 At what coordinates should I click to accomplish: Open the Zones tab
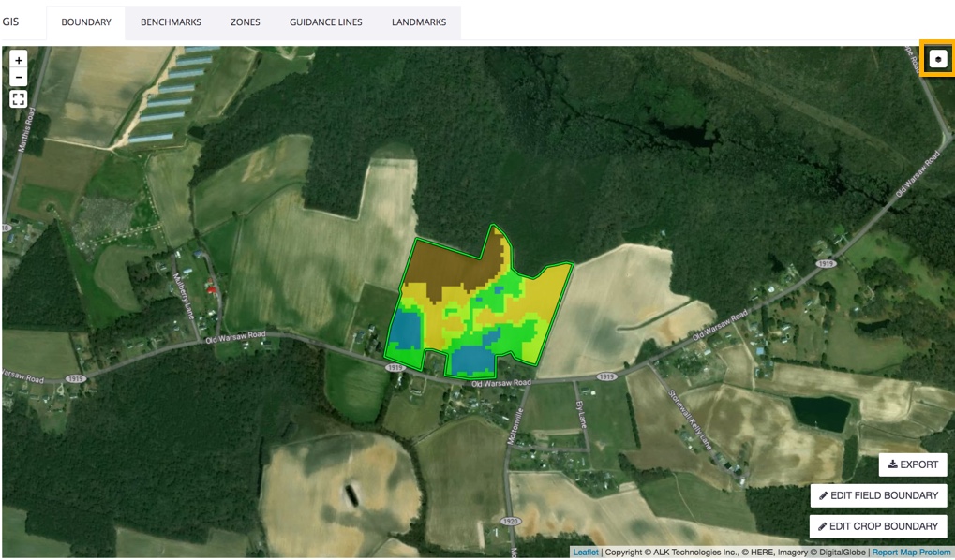[x=246, y=22]
